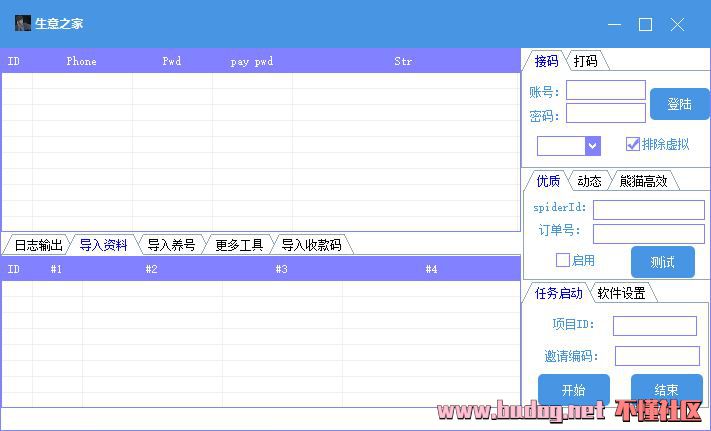Maximize the 生意之家 window

[646, 24]
